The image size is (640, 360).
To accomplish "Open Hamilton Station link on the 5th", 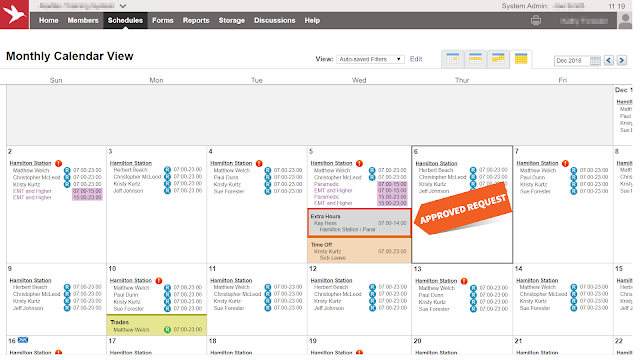I will [x=331, y=163].
